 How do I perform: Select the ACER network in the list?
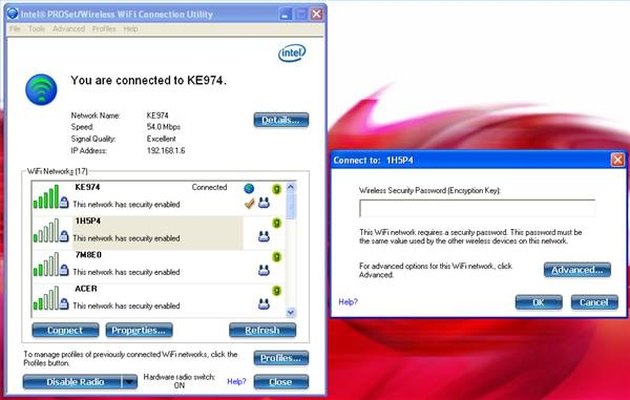click(158, 300)
